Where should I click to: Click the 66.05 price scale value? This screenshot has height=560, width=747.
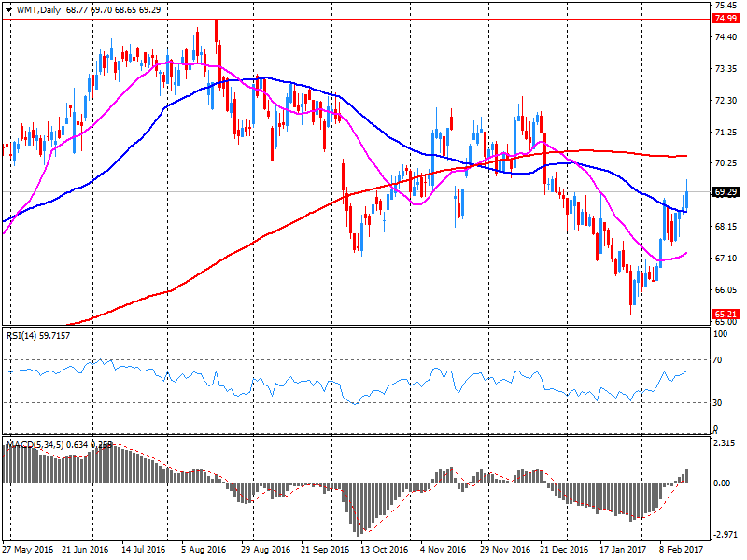[726, 290]
